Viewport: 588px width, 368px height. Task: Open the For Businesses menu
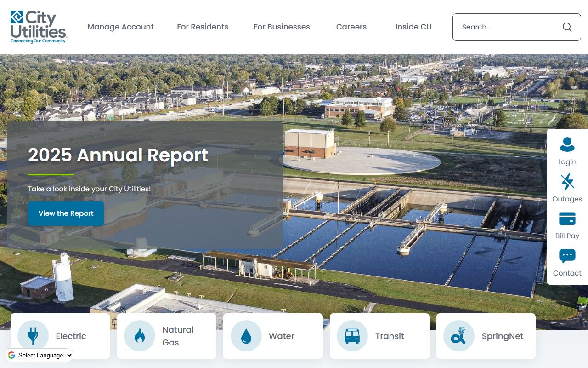tap(282, 27)
